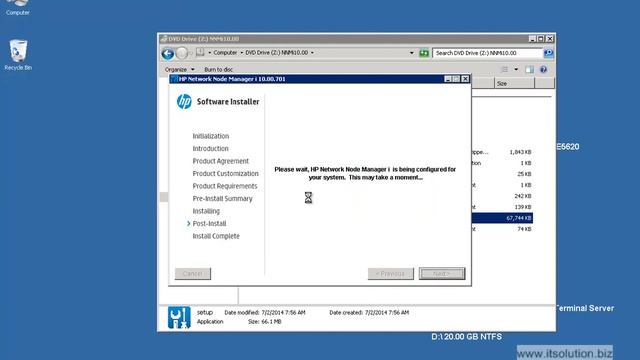The height and width of the screenshot is (360, 640).
Task: Select the Introduction step label
Action: [210, 149]
